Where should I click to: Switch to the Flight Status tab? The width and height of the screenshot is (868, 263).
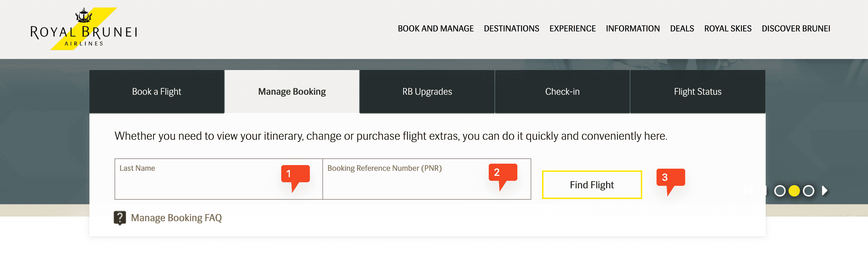tap(698, 92)
